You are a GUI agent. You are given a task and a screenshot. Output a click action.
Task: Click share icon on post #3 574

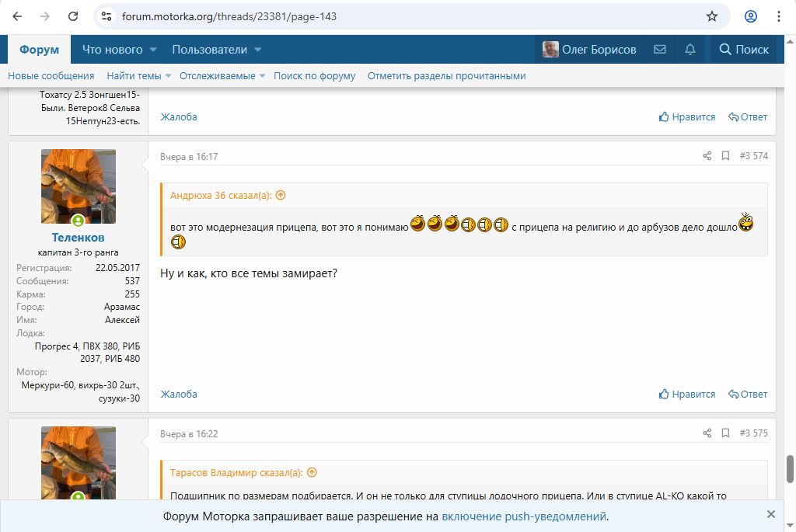click(x=707, y=156)
